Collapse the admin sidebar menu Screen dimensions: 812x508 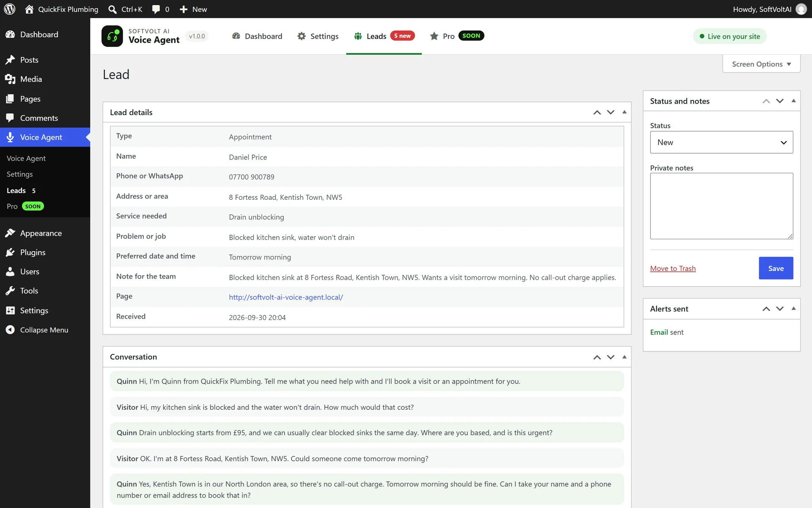pyautogui.click(x=44, y=330)
